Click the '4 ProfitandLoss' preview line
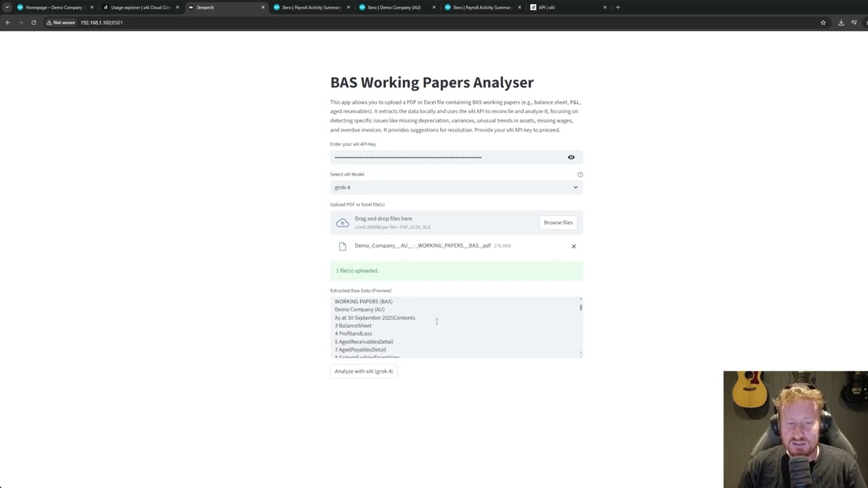This screenshot has height=488, width=868. [353, 333]
